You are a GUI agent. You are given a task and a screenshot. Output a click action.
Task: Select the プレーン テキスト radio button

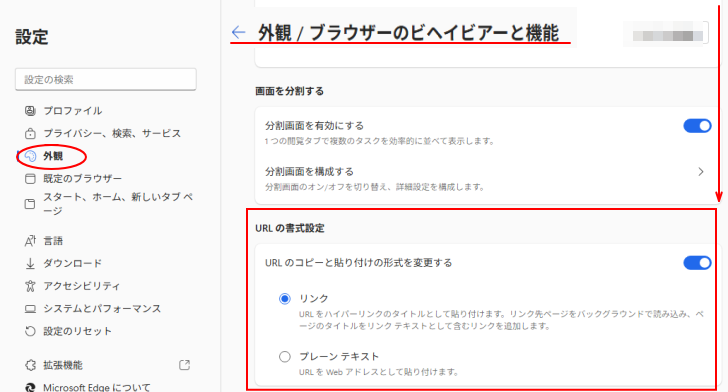pos(285,357)
